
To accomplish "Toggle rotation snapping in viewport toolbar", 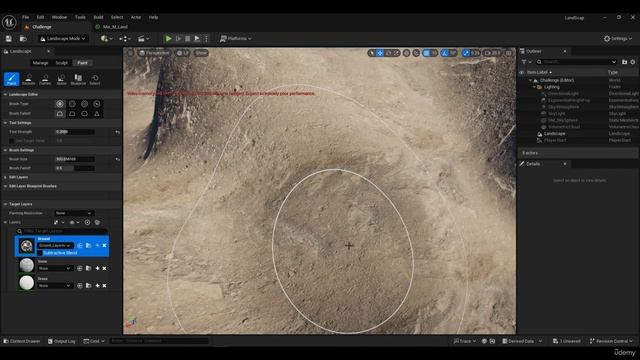I will click(x=445, y=53).
